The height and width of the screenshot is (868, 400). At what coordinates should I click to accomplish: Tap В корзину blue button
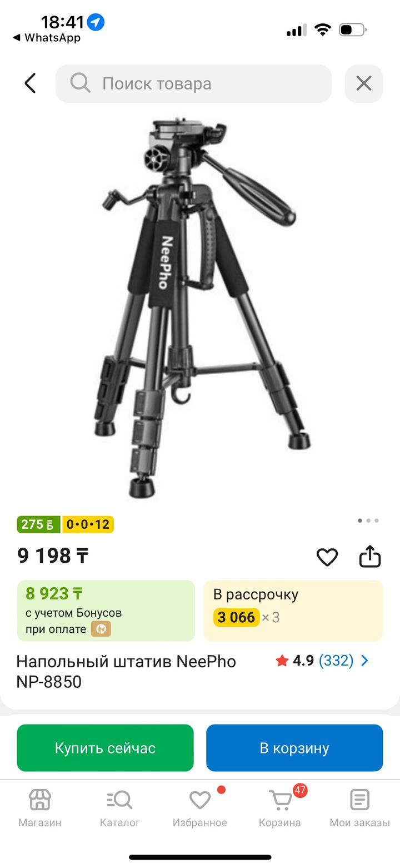tap(294, 748)
